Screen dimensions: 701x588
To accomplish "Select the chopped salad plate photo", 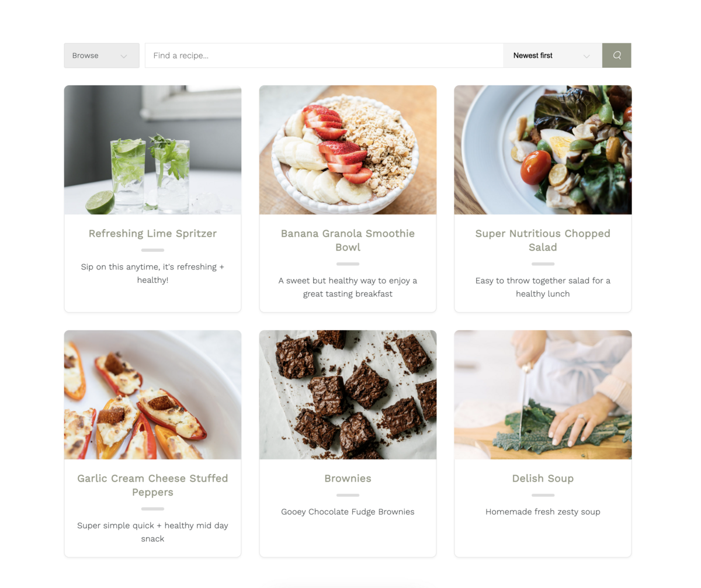I will [x=543, y=150].
